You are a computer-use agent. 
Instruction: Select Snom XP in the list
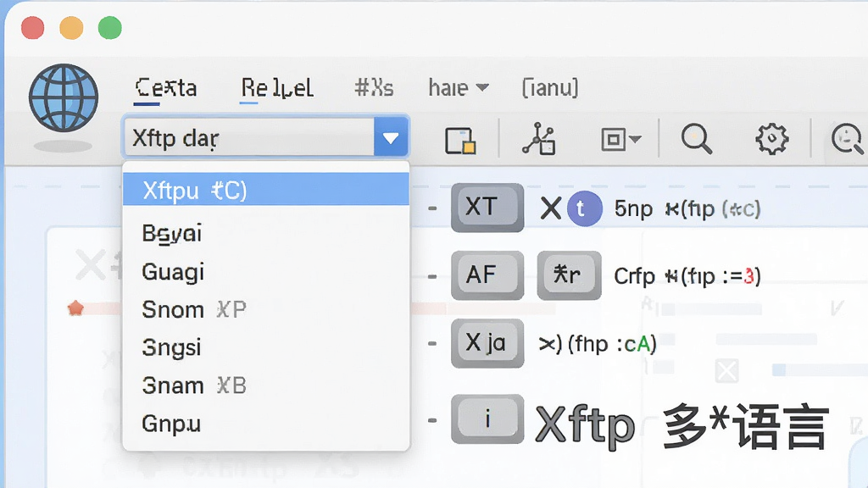point(194,310)
